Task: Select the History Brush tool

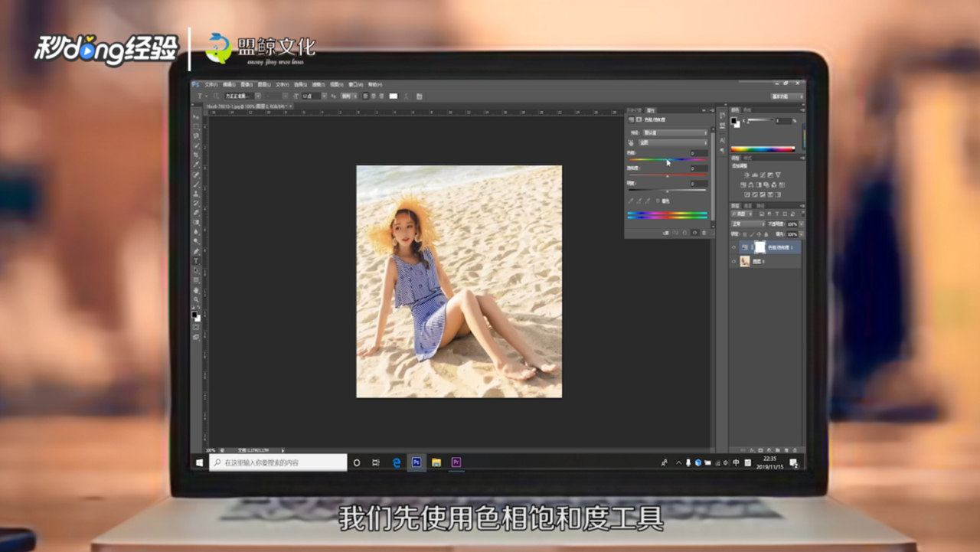Action: point(196,203)
